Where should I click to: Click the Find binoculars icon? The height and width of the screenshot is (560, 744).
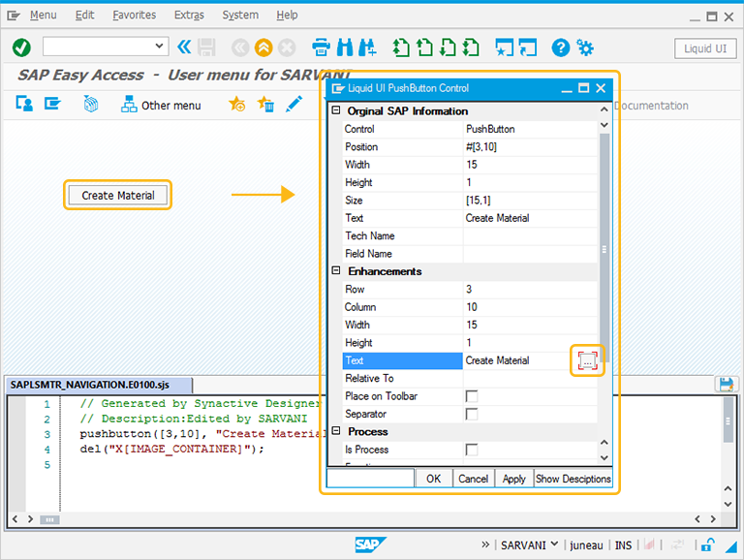(345, 47)
